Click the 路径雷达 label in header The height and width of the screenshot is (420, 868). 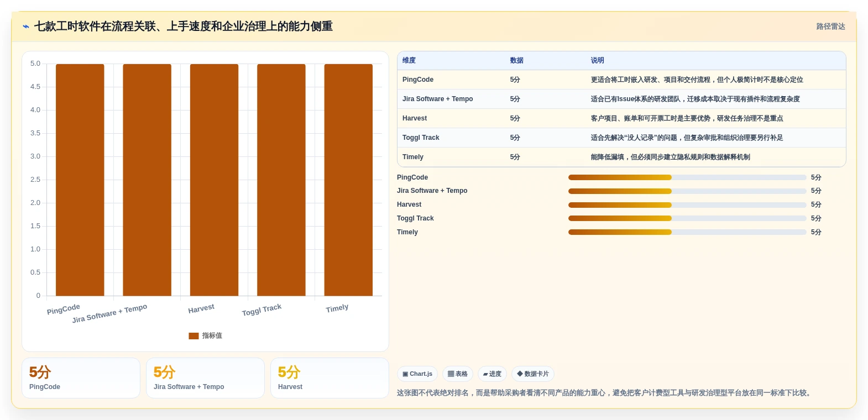coord(830,27)
